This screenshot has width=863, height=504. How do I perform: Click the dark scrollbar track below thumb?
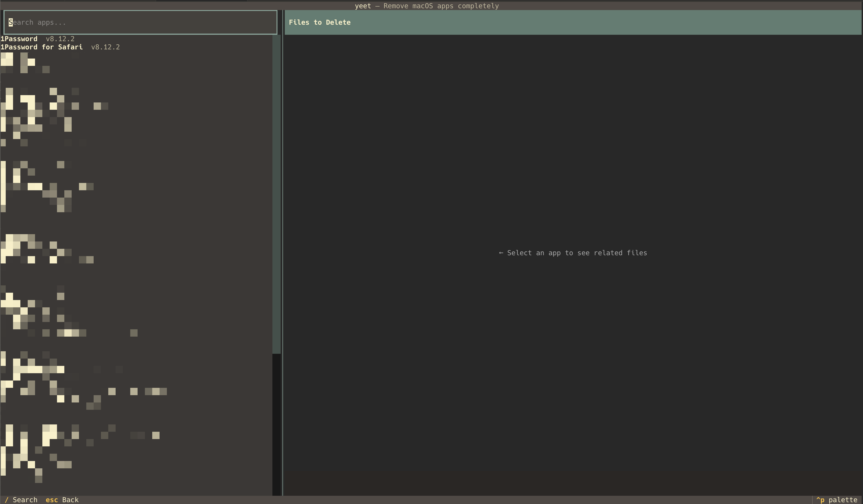click(276, 424)
